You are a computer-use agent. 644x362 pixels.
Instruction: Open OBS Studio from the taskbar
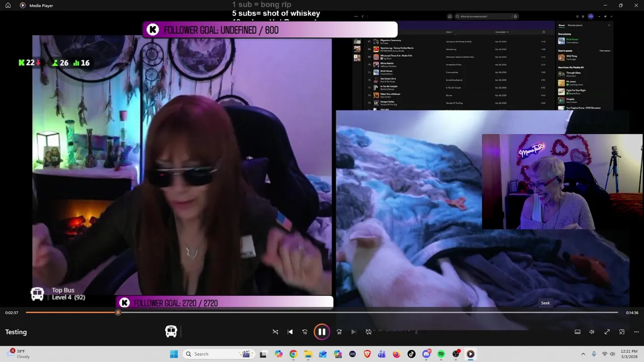pyautogui.click(x=456, y=354)
